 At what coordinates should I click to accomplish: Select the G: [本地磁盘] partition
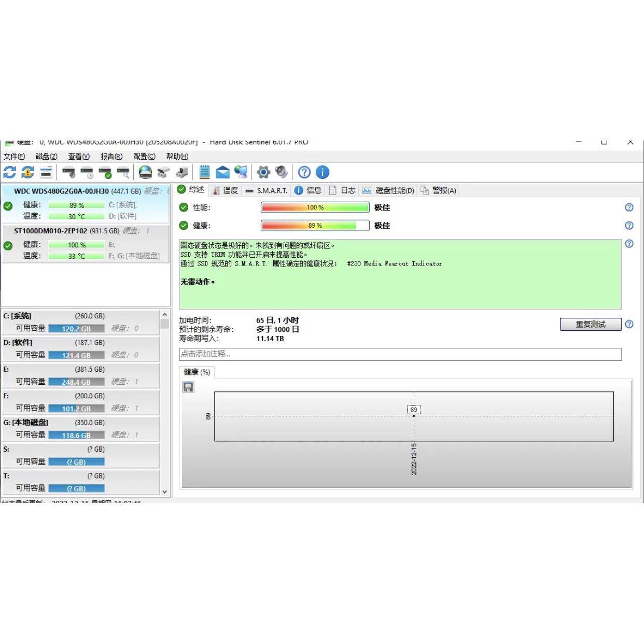click(x=80, y=429)
